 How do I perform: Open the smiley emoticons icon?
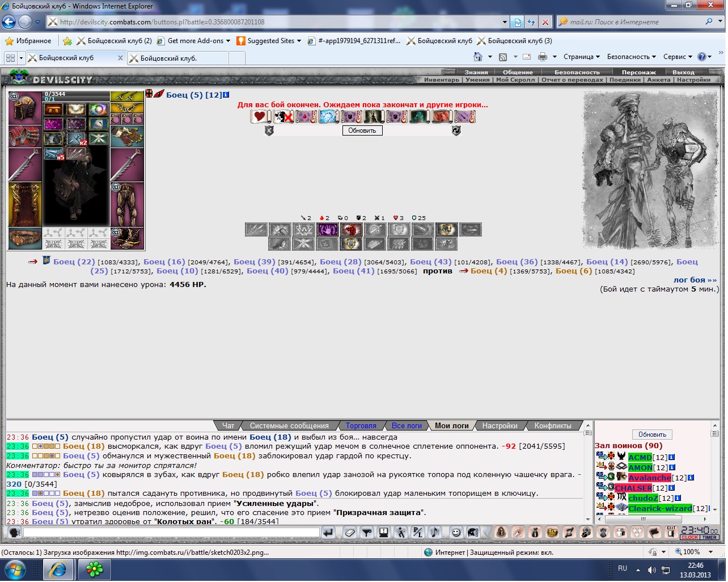456,533
